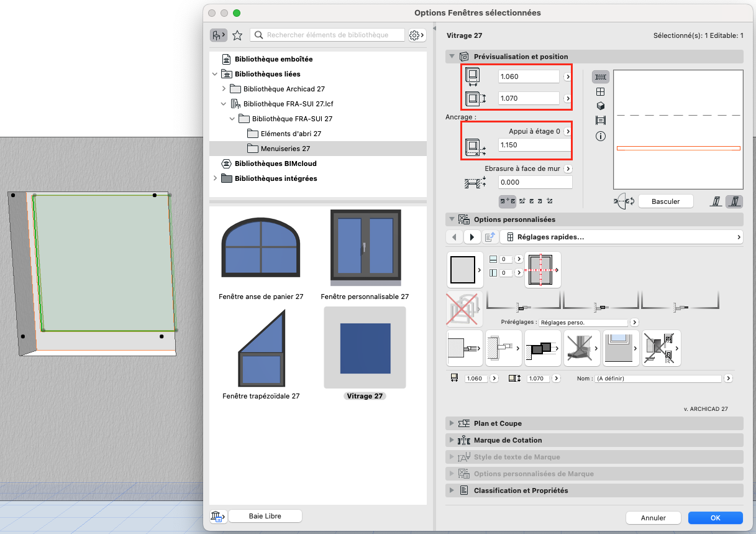Open arrow menu at end of Nom field
Screen dimensions: 756x534
pos(728,378)
